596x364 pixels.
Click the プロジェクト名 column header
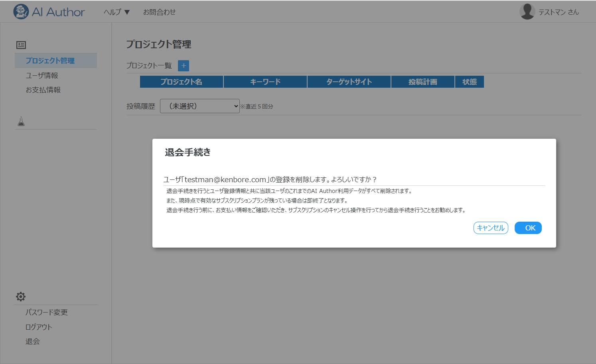(x=182, y=82)
